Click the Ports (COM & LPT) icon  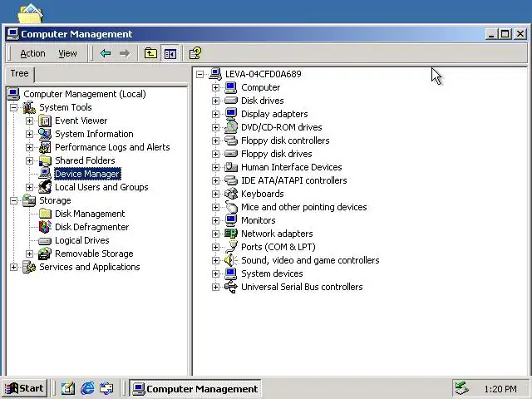tap(231, 247)
